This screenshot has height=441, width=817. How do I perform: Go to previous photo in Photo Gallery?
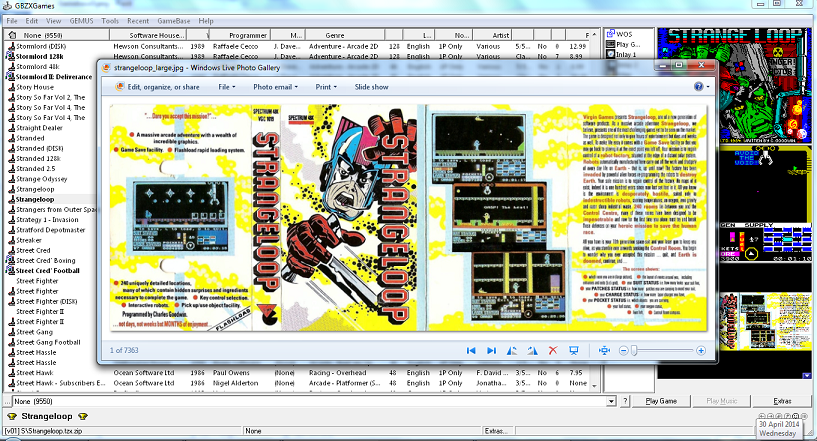pos(471,351)
